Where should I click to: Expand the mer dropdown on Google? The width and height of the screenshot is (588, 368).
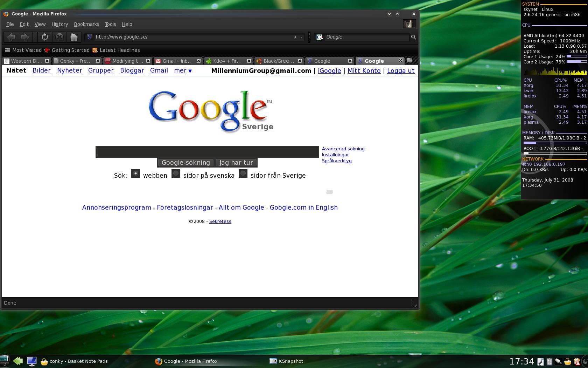[x=183, y=70]
